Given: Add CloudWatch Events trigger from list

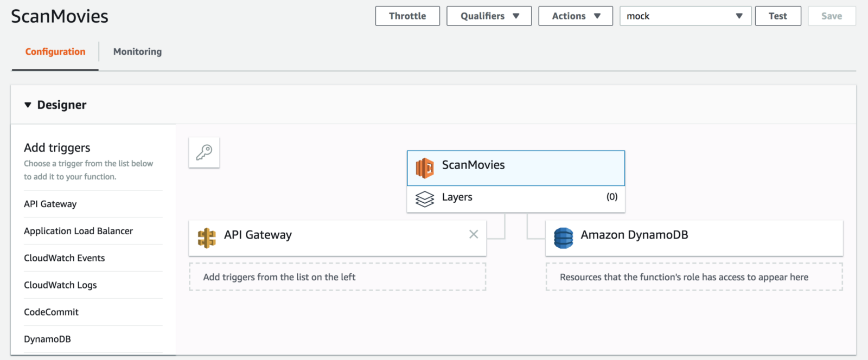Looking at the screenshot, I should (x=65, y=258).
